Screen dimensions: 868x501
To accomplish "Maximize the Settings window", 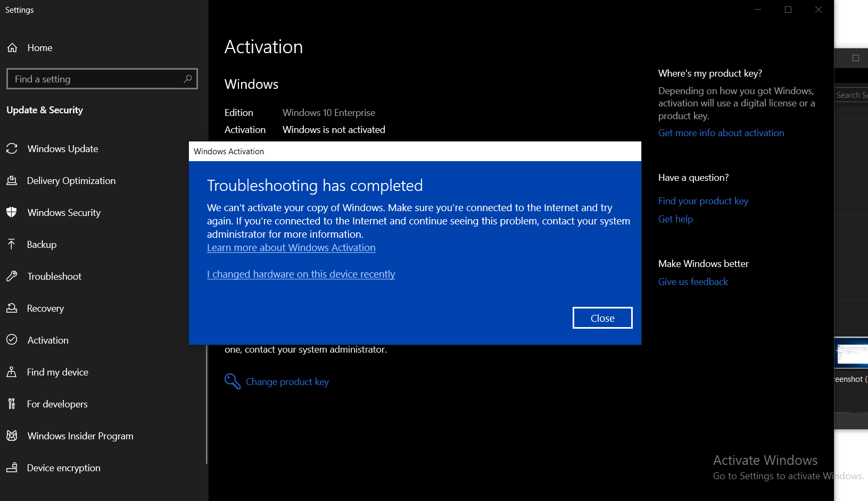I will [x=788, y=10].
